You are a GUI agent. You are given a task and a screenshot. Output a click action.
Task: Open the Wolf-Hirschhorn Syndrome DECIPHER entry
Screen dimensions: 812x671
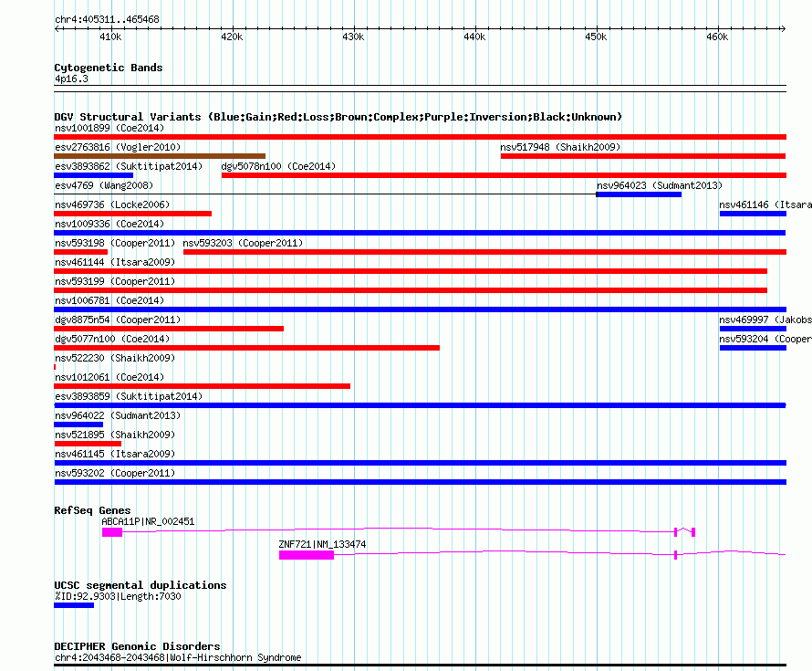pyautogui.click(x=178, y=657)
